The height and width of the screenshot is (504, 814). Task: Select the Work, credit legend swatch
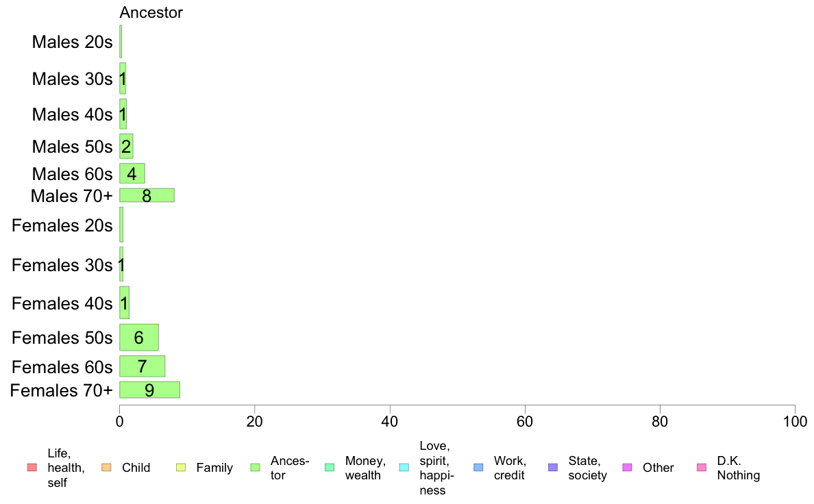pyautogui.click(x=479, y=468)
